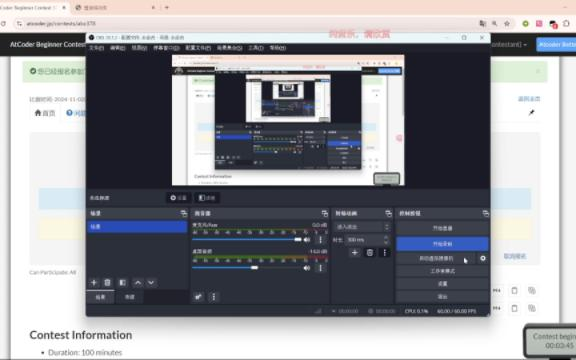Switch to the Sources tab
The image size is (576, 360).
(129, 297)
